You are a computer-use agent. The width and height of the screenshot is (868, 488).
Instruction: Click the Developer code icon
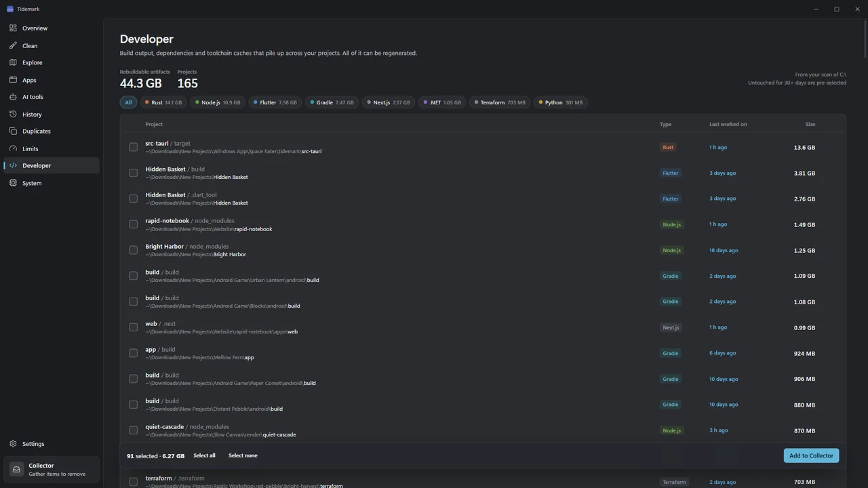click(13, 165)
